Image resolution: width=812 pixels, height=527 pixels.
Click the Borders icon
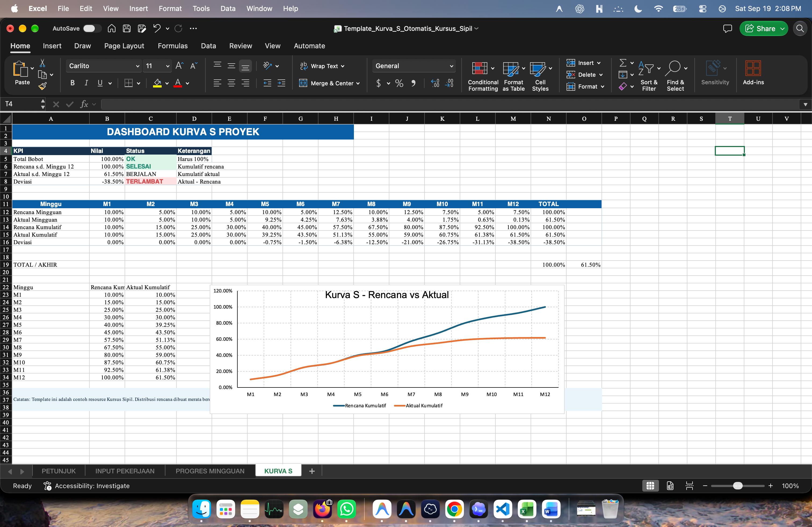pos(129,83)
